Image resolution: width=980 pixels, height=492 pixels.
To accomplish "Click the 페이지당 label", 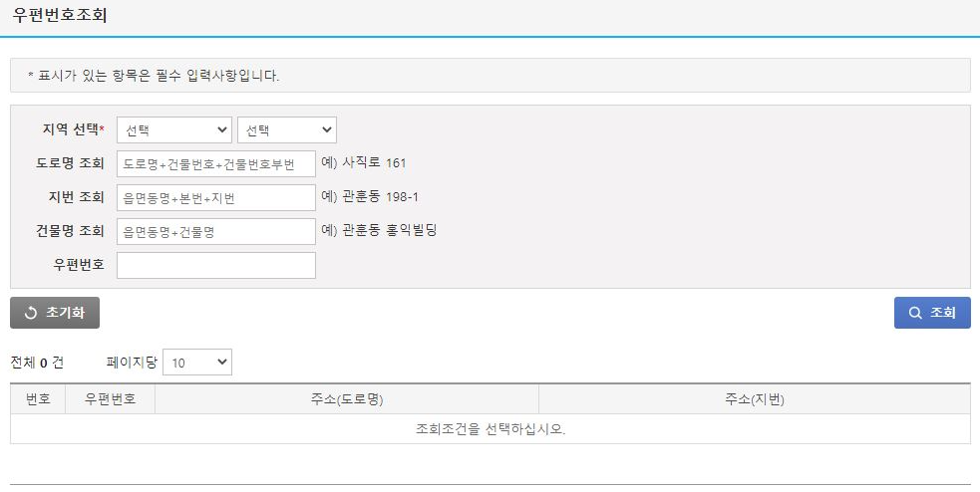I will point(132,363).
